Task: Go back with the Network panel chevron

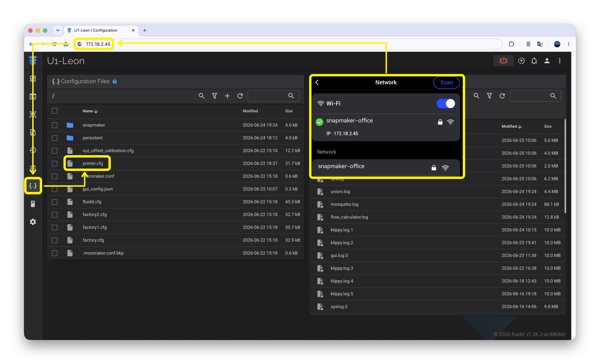Action: pos(317,82)
